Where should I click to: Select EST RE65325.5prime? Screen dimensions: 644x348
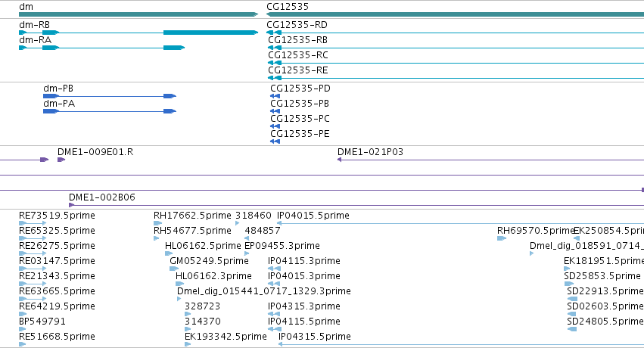[57, 231]
